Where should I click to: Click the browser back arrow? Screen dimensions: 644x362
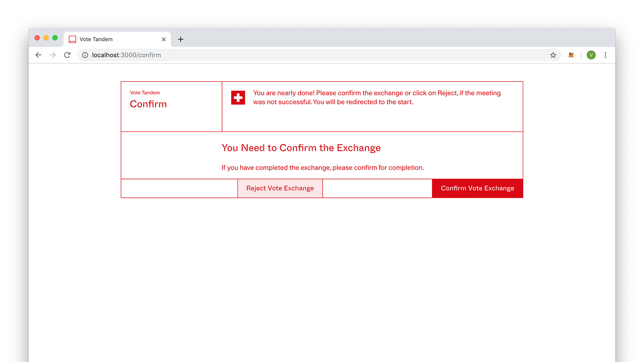pos(38,55)
